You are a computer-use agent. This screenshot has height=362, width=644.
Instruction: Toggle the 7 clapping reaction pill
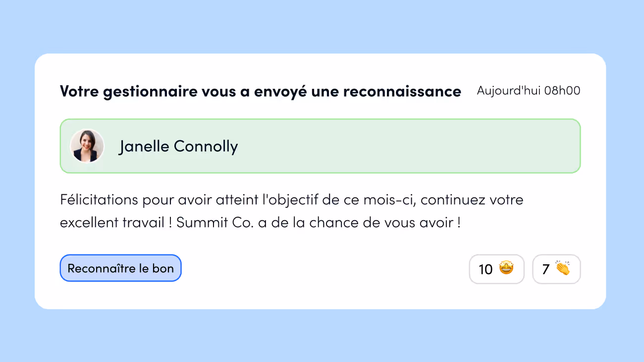click(556, 269)
